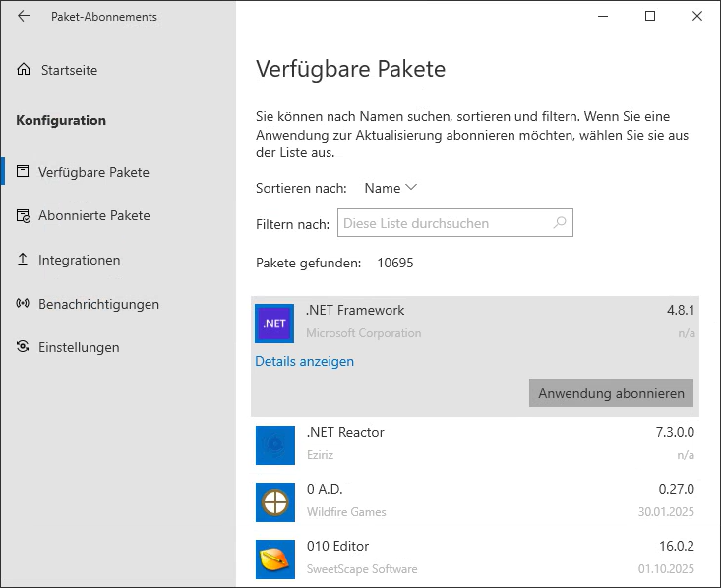721x588 pixels.
Task: Select the .NET Framework package icon
Action: point(274,323)
